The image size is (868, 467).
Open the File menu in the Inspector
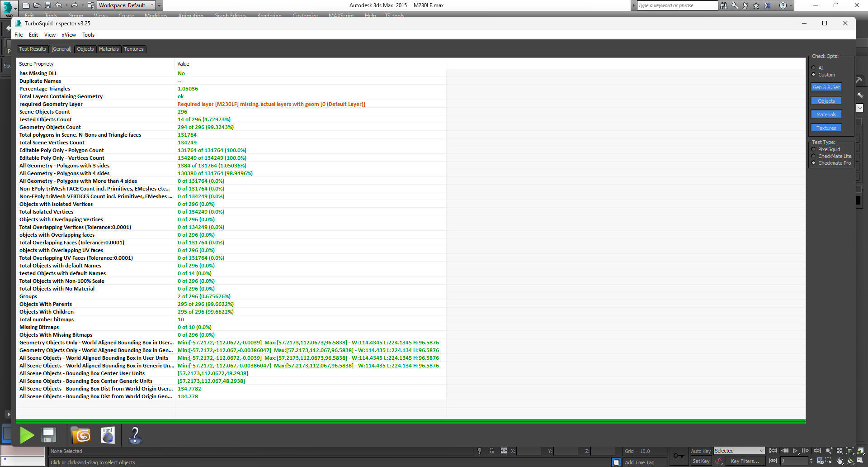click(x=19, y=35)
